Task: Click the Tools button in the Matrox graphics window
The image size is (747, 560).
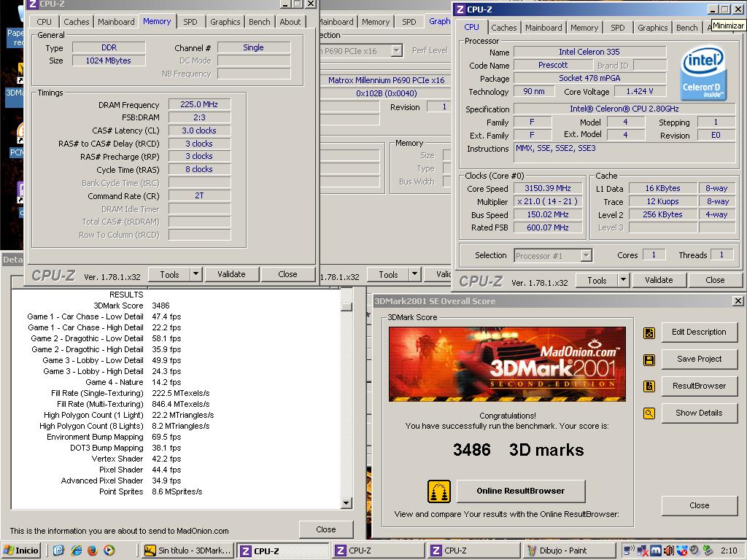Action: click(388, 274)
